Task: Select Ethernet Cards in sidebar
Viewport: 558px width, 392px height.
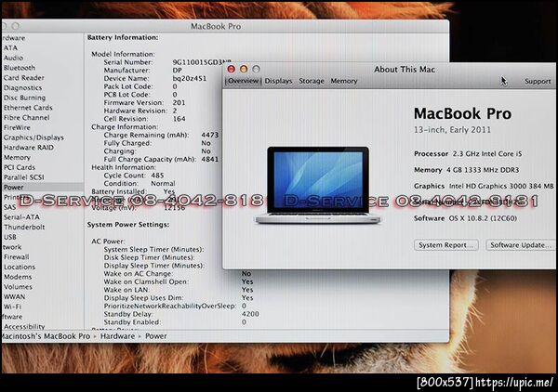Action: [x=28, y=108]
